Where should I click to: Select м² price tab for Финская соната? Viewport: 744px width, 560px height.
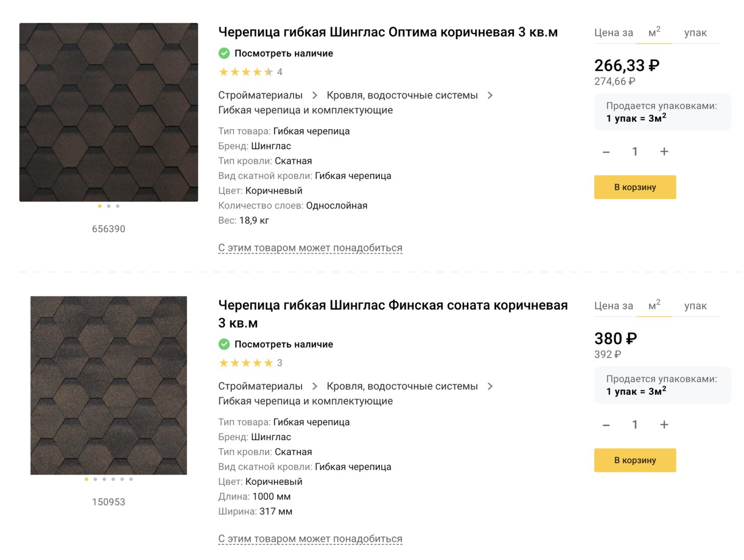pyautogui.click(x=655, y=305)
